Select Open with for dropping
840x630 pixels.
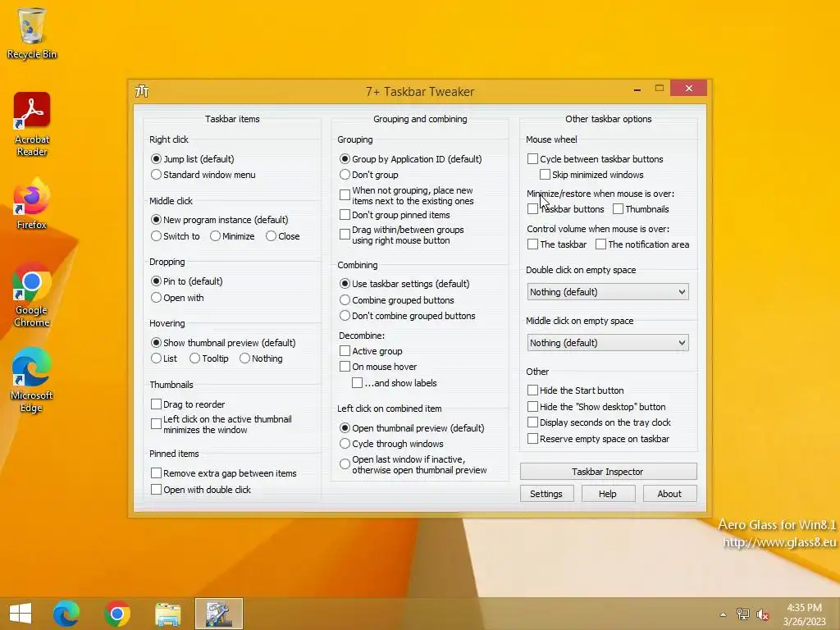(177, 298)
